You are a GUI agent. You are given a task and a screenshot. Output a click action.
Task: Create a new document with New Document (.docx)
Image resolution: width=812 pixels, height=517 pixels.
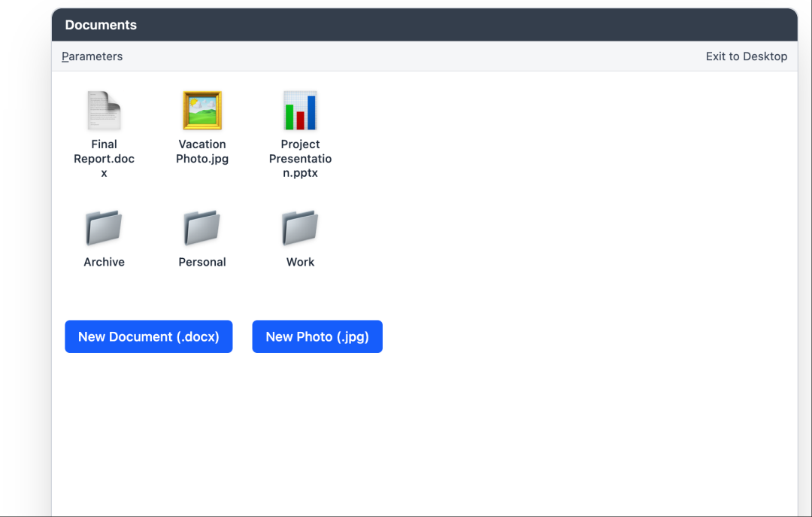[148, 336]
